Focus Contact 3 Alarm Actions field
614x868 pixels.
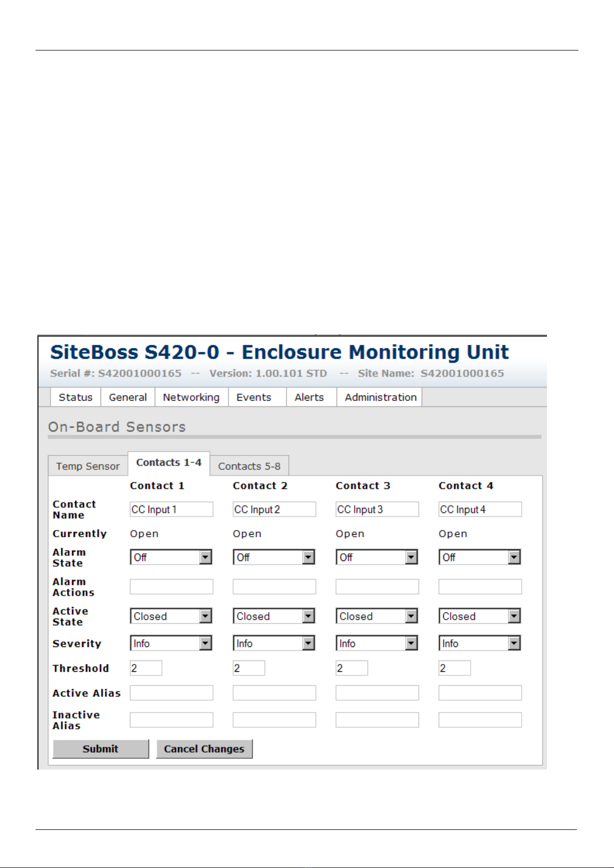click(377, 587)
